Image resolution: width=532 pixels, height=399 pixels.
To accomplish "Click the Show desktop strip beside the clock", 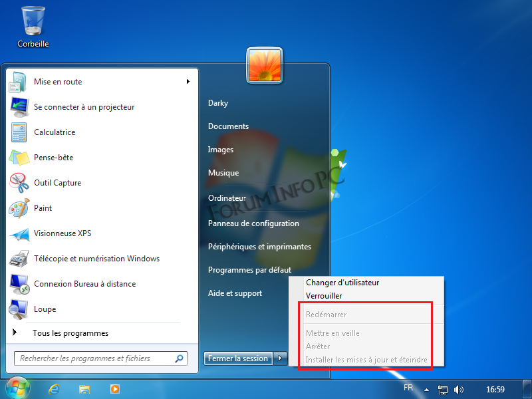I will [527, 389].
